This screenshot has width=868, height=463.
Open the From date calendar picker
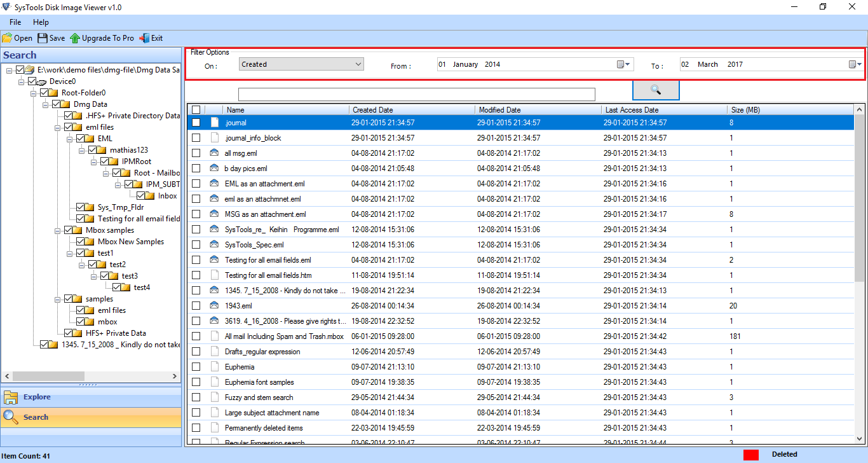[x=625, y=64]
